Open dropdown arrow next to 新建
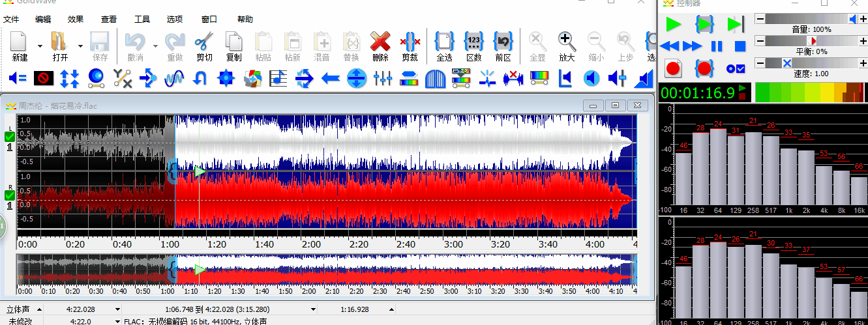Image resolution: width=868 pixels, height=325 pixels. 40,46
